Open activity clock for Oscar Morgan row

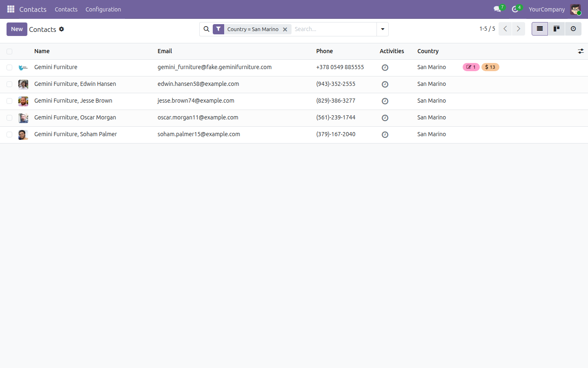point(385,118)
